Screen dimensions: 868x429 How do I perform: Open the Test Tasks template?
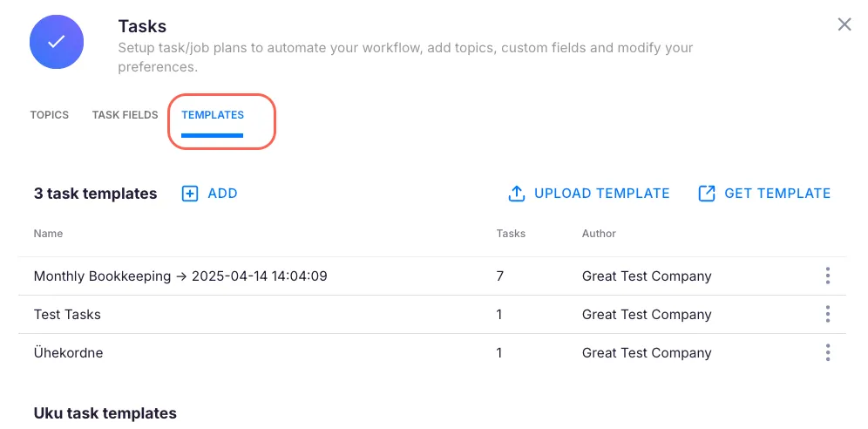pos(67,315)
